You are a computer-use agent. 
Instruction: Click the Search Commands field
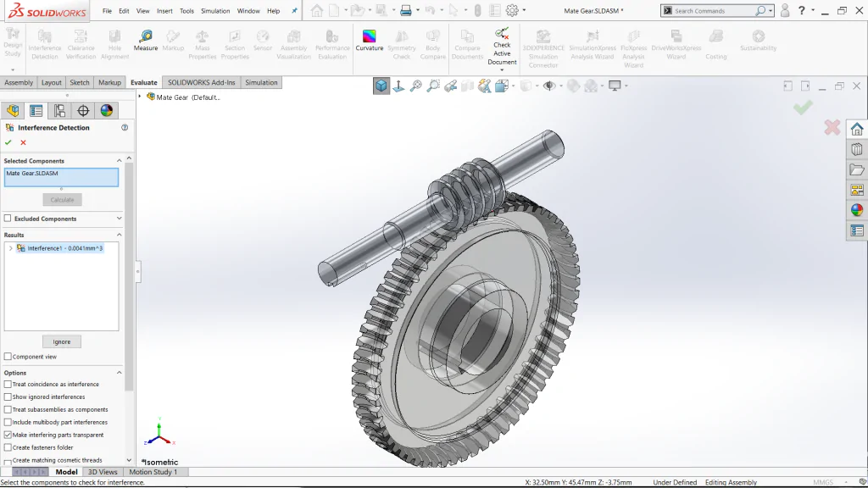[714, 10]
